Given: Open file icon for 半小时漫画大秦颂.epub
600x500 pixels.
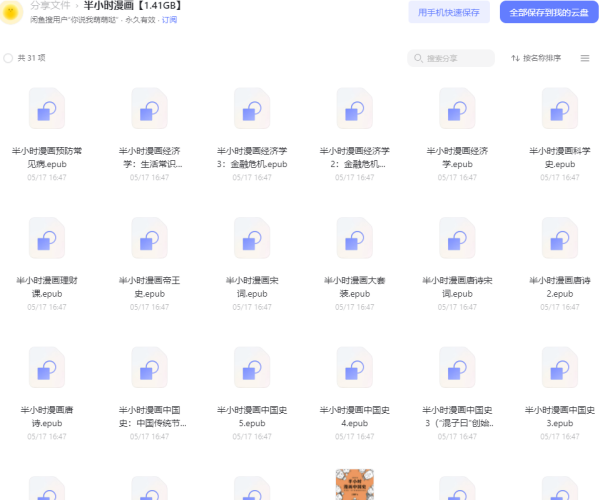Looking at the screenshot, I should pyautogui.click(x=354, y=238).
